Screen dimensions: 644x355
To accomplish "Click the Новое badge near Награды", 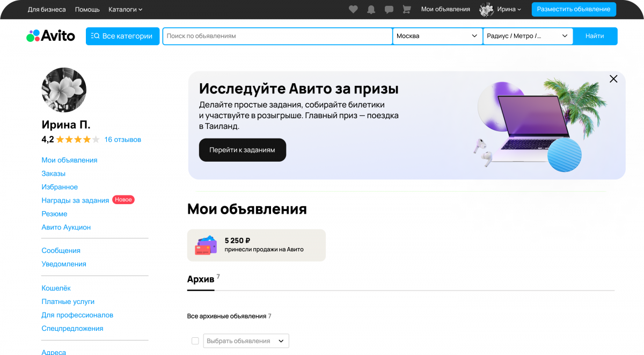I will tap(123, 200).
